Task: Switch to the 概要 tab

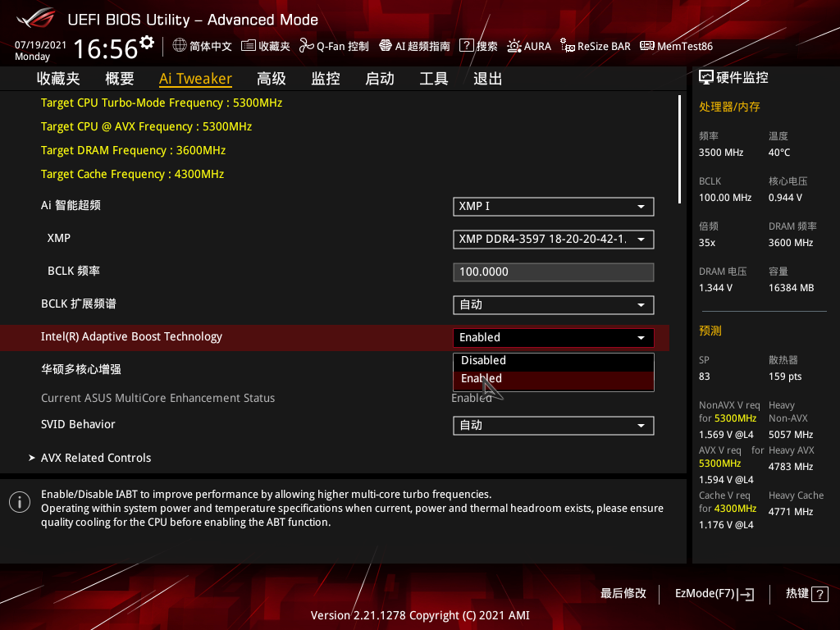Action: pos(120,79)
